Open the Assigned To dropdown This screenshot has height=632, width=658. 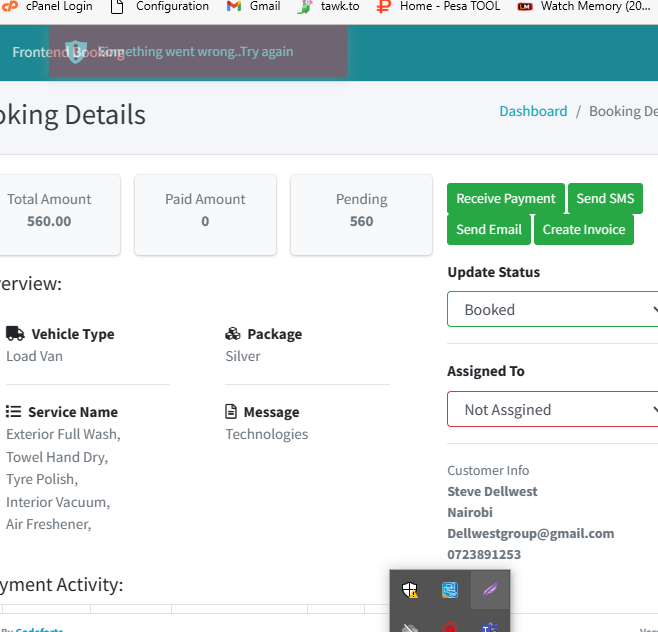[552, 410]
